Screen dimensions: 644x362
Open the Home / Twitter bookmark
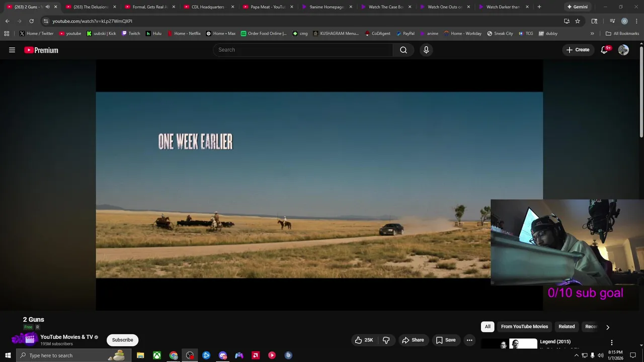(36, 34)
